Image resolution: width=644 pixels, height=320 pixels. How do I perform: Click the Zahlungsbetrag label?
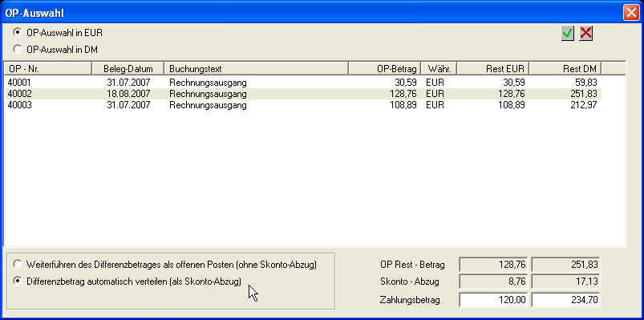[x=410, y=300]
